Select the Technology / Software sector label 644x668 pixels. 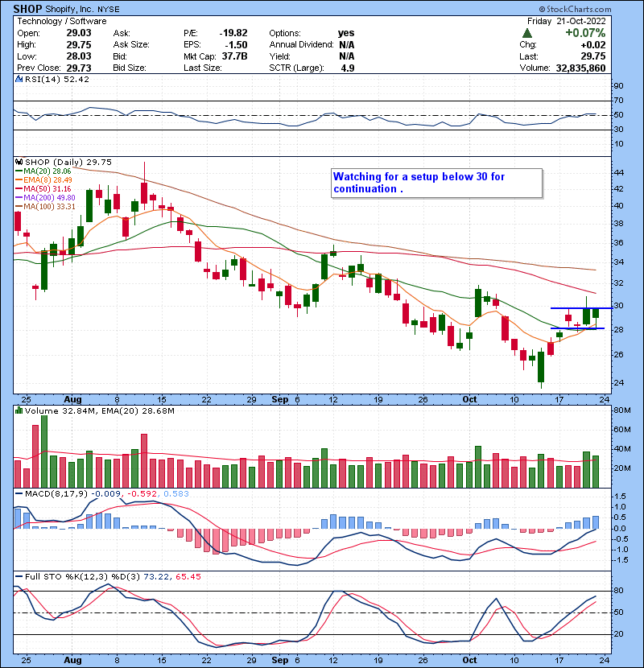(62, 21)
